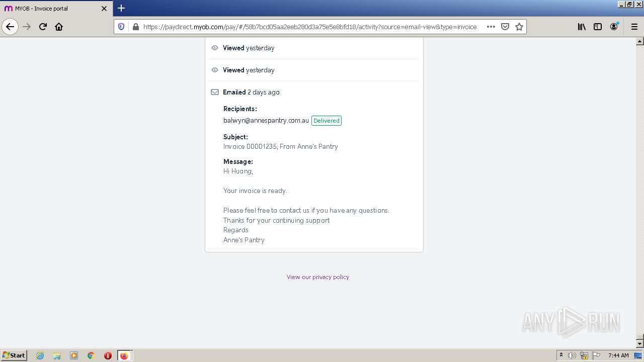The image size is (644, 362).
Task: Click the first Viewed yesterday eye icon
Action: 215,48
